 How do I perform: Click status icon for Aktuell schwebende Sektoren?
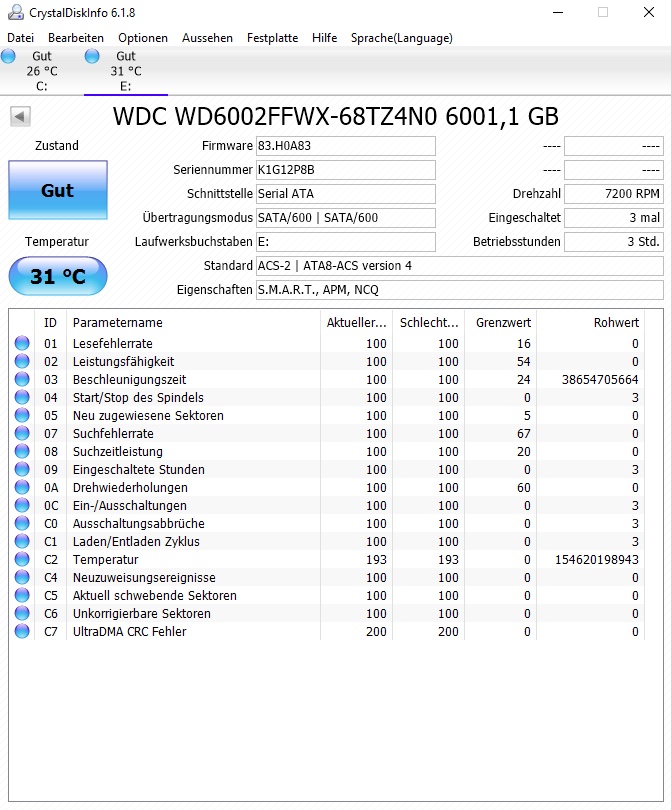click(22, 595)
